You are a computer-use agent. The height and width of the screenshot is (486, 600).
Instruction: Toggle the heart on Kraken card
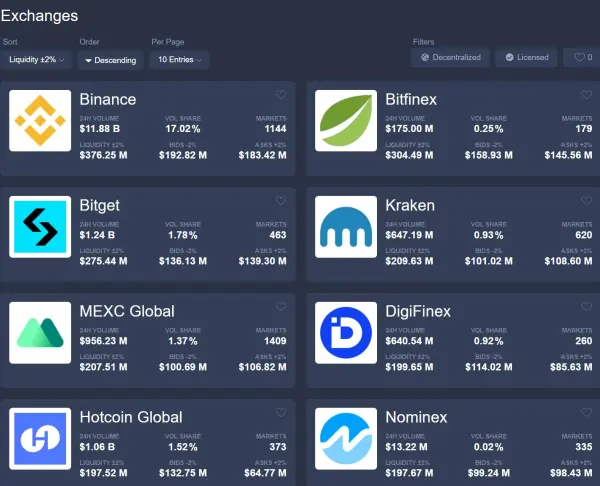coord(586,202)
